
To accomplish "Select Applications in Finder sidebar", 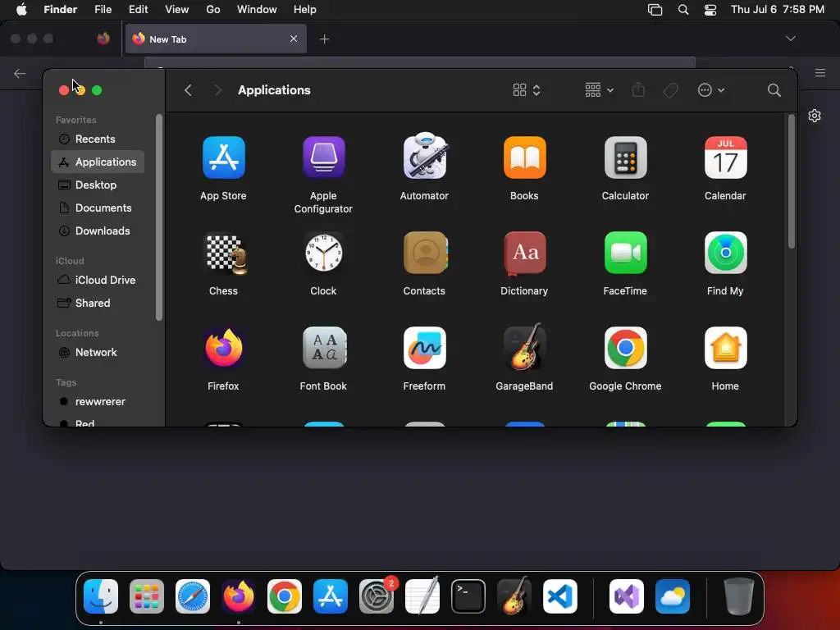I will coord(98,162).
